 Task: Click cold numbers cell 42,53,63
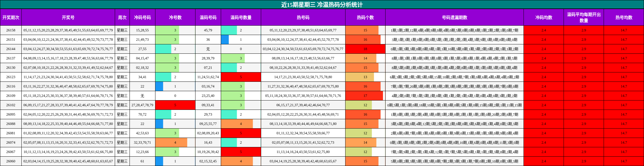pyautogui.click(x=142, y=133)
